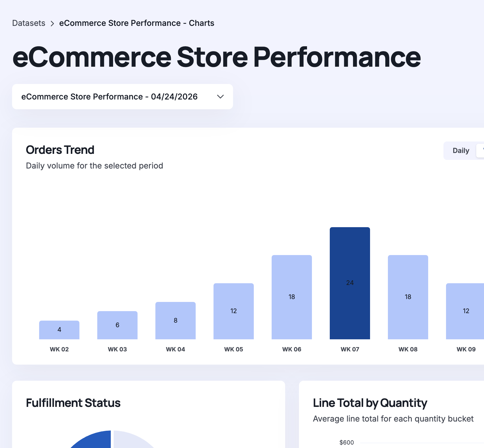This screenshot has width=484, height=448.
Task: Click the WK 08 bar showing 18
Action: tap(408, 297)
